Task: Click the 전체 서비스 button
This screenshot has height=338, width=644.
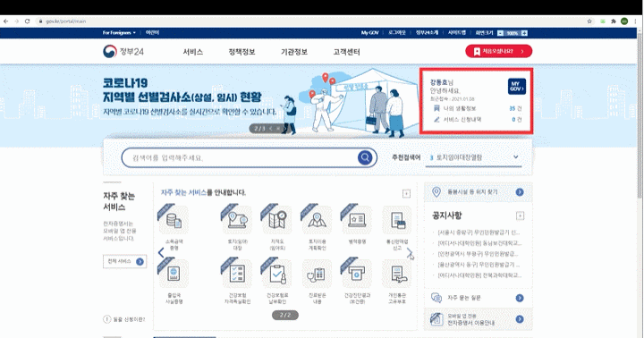Action: click(x=125, y=262)
